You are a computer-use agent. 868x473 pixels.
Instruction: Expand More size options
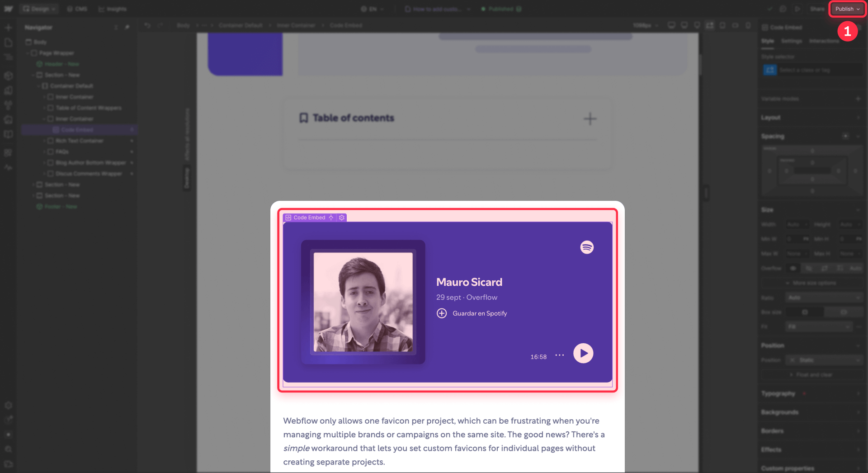[812, 283]
